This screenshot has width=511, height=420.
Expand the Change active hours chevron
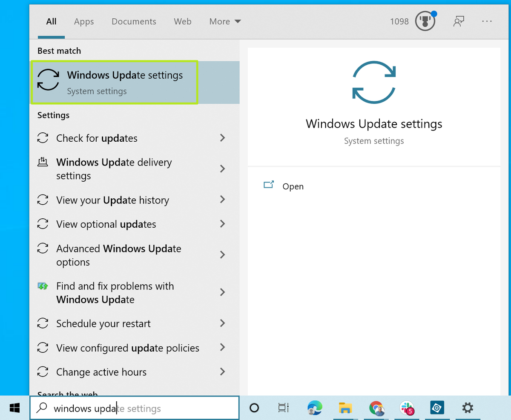coord(222,372)
